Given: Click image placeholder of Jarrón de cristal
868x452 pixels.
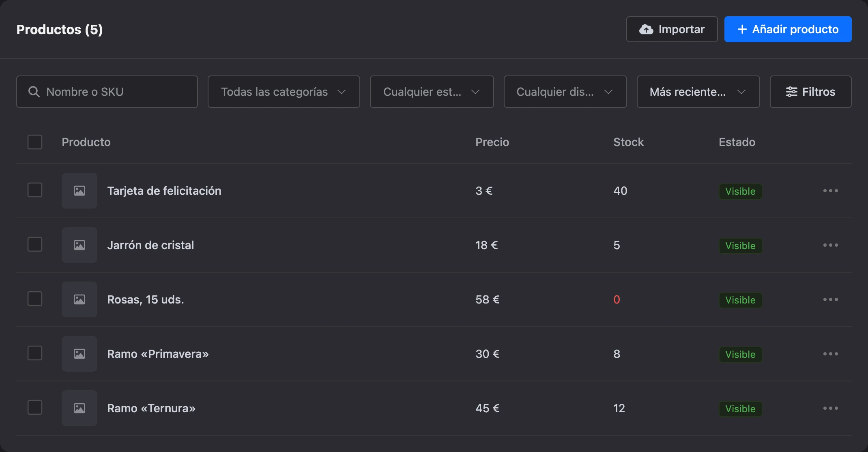Looking at the screenshot, I should (79, 245).
